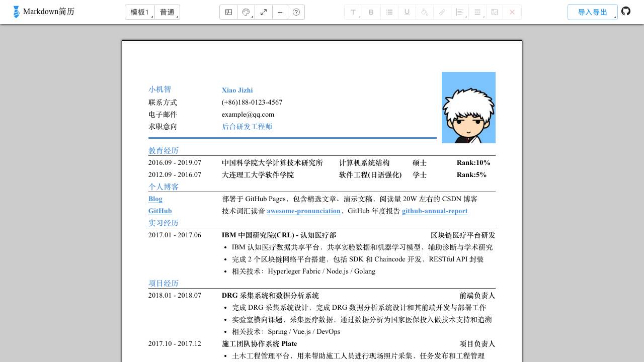Screen dimensions: 644x362
Task: Open the 导入导出 import/export button
Action: click(x=593, y=12)
